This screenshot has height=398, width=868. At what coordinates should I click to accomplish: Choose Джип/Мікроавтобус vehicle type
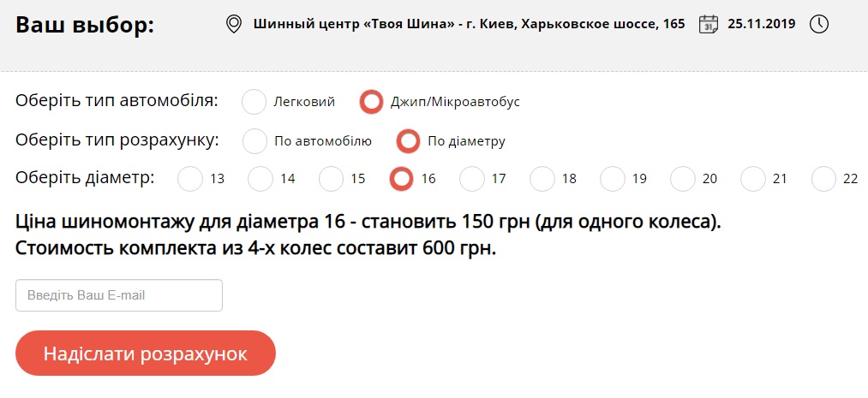point(371,102)
